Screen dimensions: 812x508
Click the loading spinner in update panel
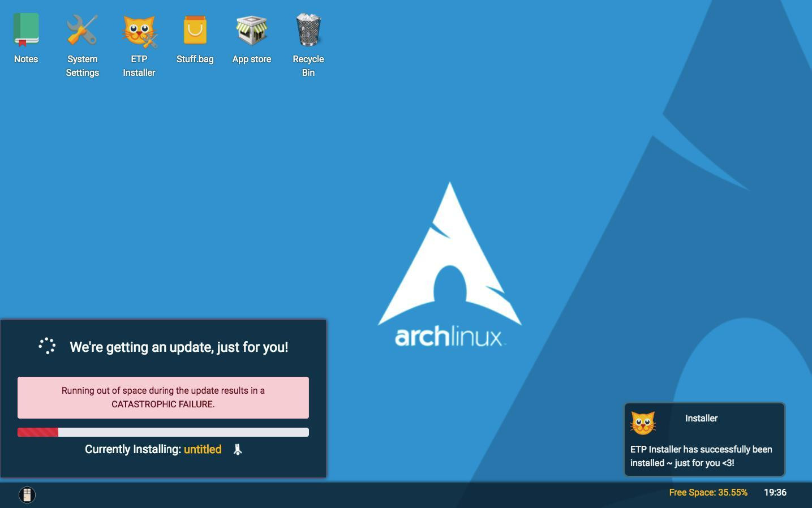pos(47,346)
